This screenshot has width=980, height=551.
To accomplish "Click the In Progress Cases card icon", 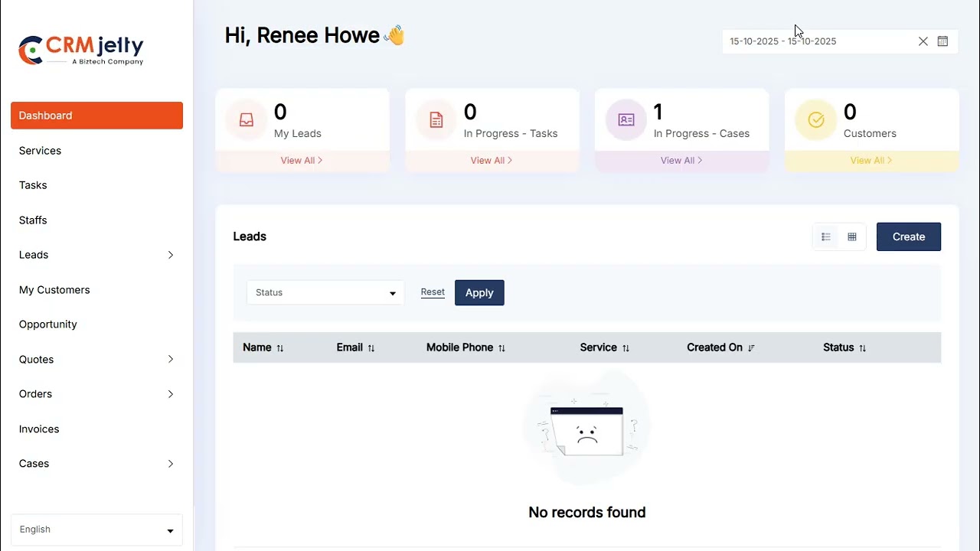I will (x=626, y=120).
